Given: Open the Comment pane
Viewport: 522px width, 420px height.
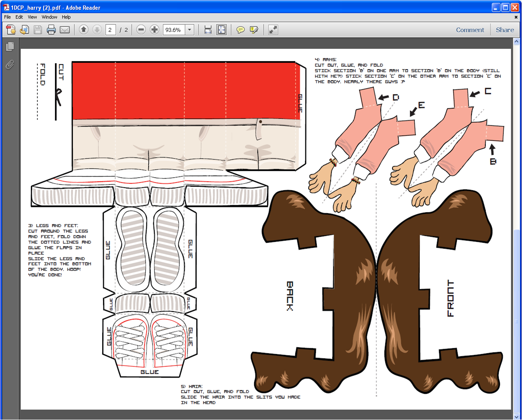Looking at the screenshot, I should (470, 30).
